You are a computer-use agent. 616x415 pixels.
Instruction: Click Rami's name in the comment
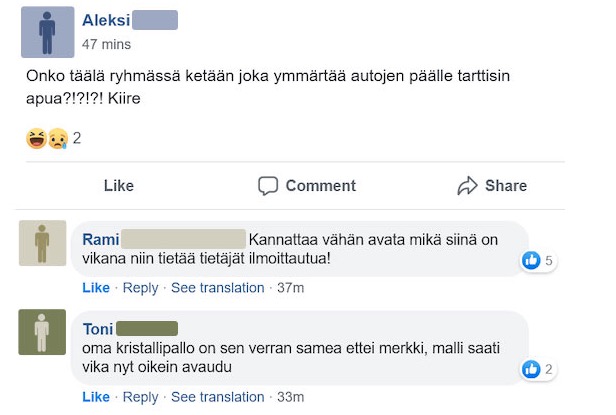pos(100,239)
